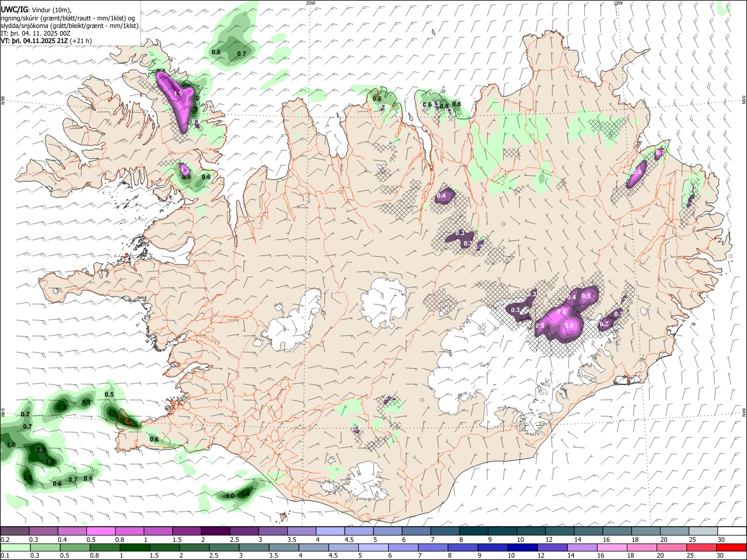Click the 1.4 rainfall value off the south coast
Viewport: 747px width, 560px height.
point(246,494)
